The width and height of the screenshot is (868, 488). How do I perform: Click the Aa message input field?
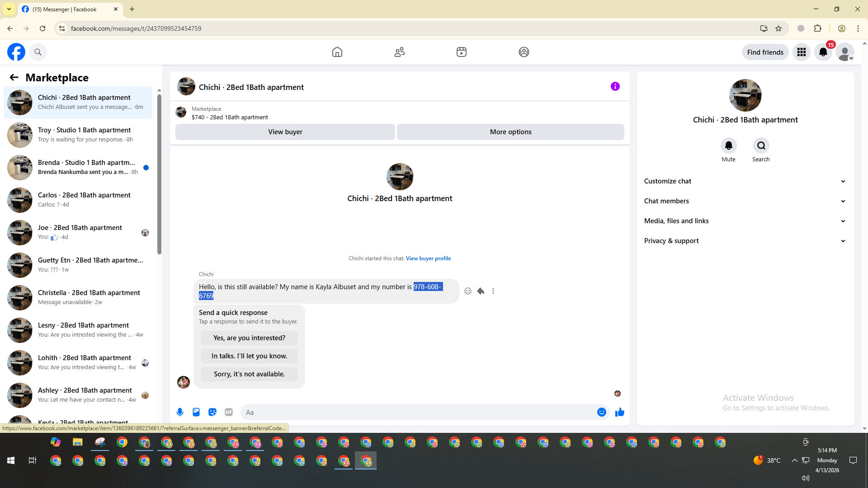pos(418,412)
